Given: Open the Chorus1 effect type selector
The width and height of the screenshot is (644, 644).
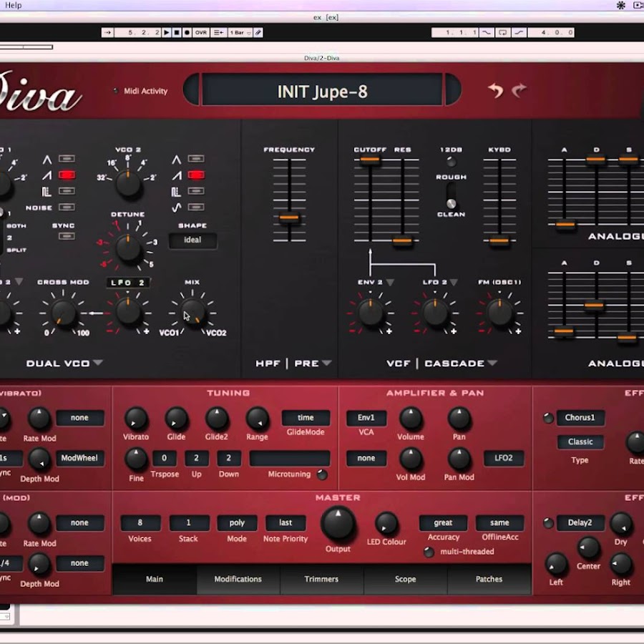Looking at the screenshot, I should tap(580, 418).
